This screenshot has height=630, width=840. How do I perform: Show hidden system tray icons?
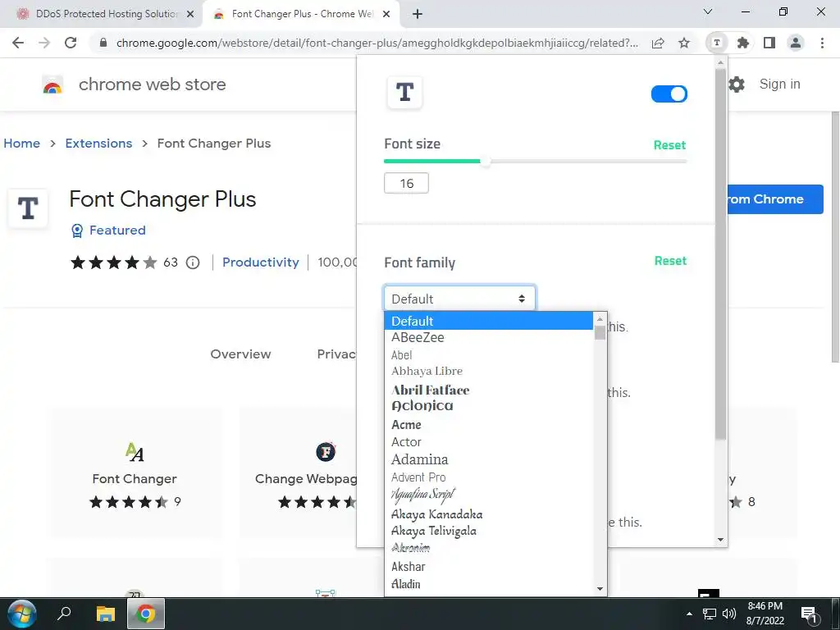pyautogui.click(x=689, y=614)
